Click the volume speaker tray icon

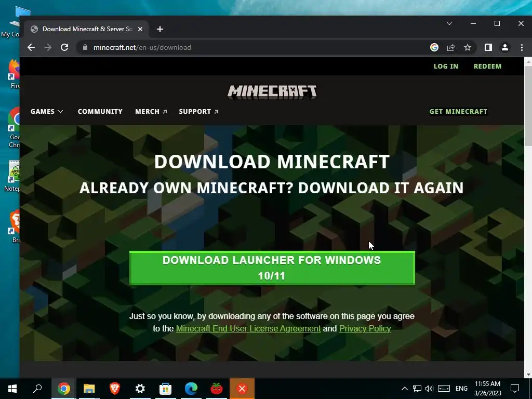tap(429, 389)
